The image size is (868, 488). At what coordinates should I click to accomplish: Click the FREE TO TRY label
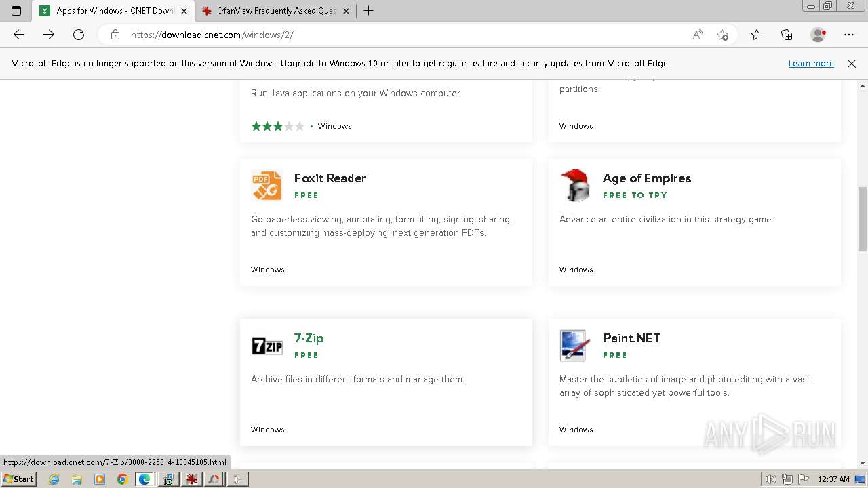point(635,195)
